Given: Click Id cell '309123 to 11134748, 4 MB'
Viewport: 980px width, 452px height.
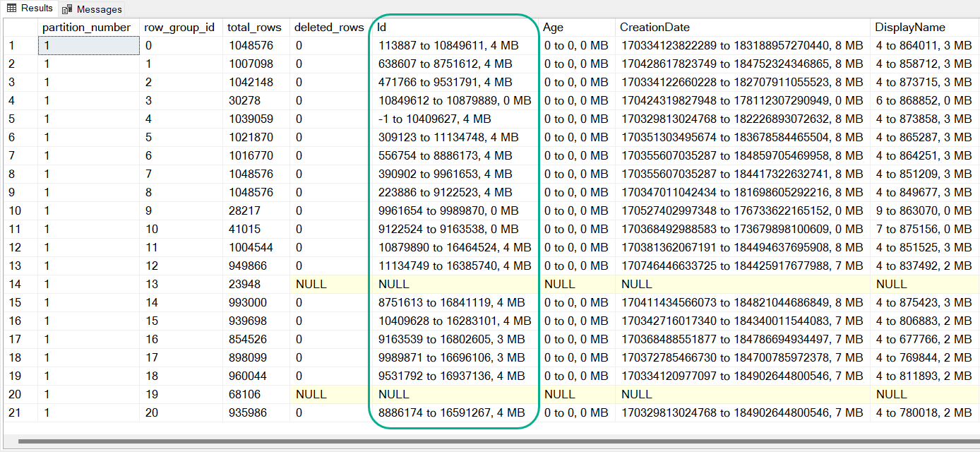Looking at the screenshot, I should point(457,138).
